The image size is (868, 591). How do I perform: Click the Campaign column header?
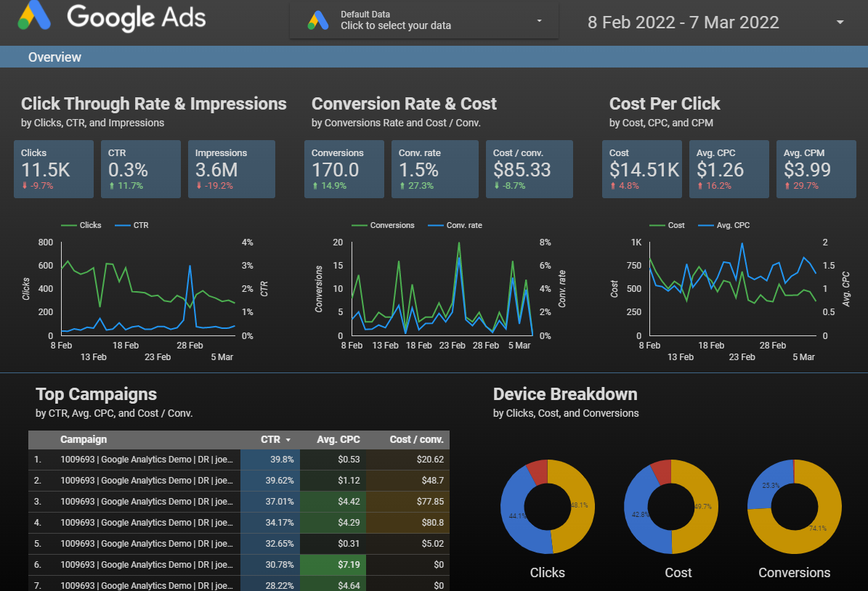(x=84, y=439)
